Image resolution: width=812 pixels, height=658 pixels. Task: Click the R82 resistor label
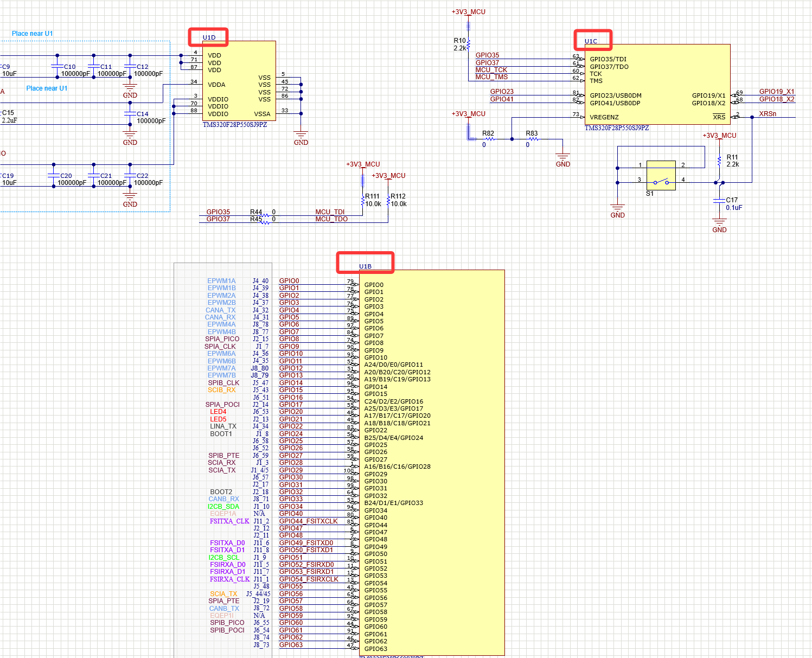(x=488, y=133)
